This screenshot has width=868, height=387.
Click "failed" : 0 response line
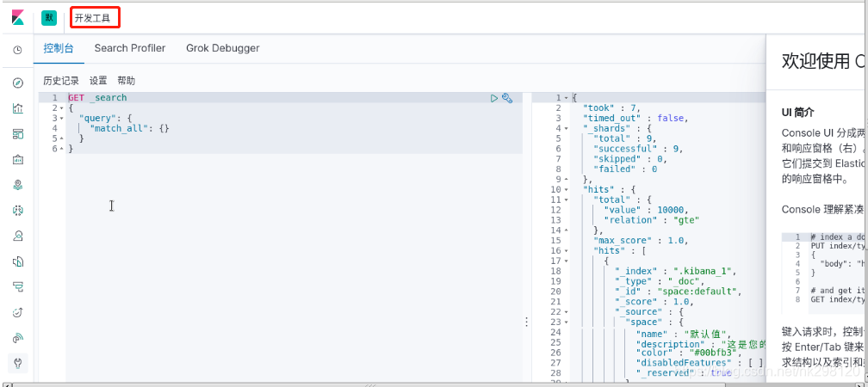point(625,169)
